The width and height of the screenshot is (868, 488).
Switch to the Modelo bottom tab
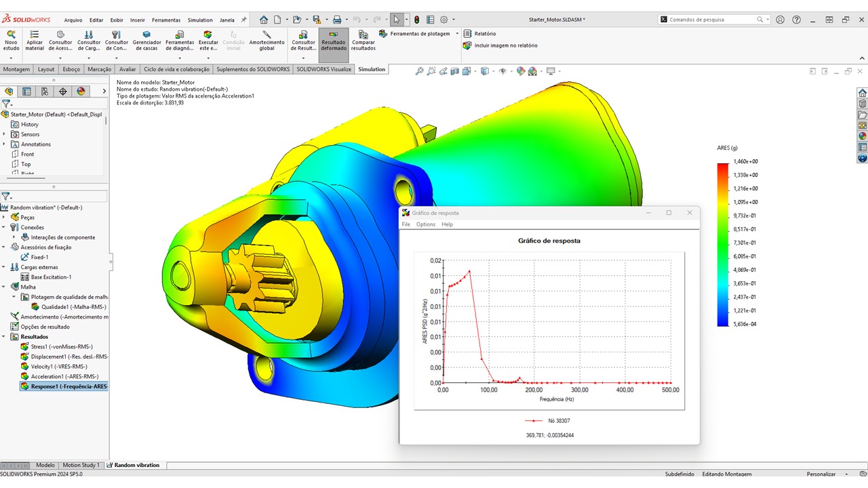coord(45,465)
